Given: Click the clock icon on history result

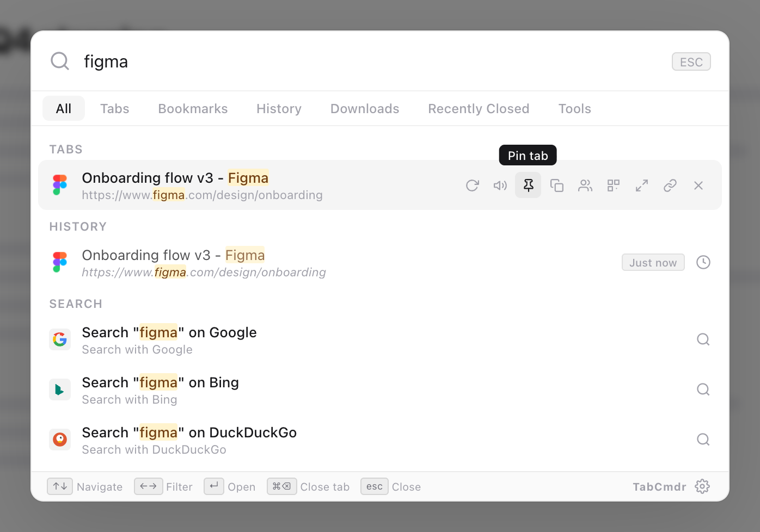Looking at the screenshot, I should (x=703, y=262).
